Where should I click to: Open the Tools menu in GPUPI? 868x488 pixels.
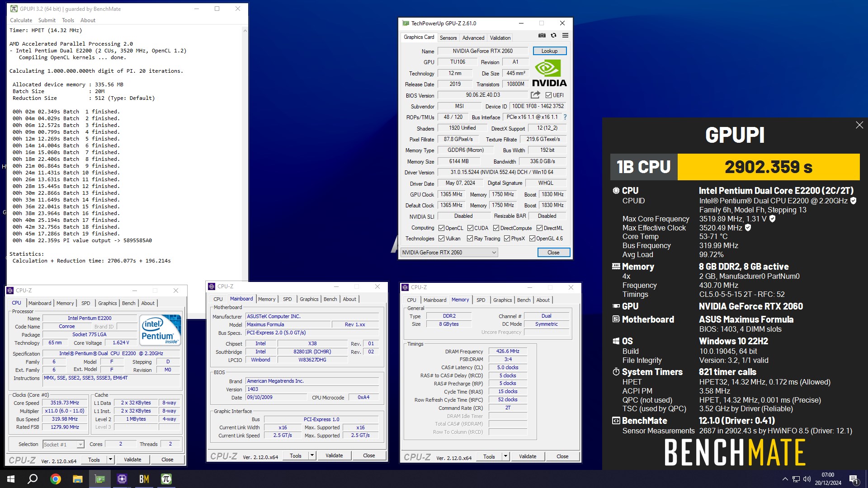pos(68,20)
